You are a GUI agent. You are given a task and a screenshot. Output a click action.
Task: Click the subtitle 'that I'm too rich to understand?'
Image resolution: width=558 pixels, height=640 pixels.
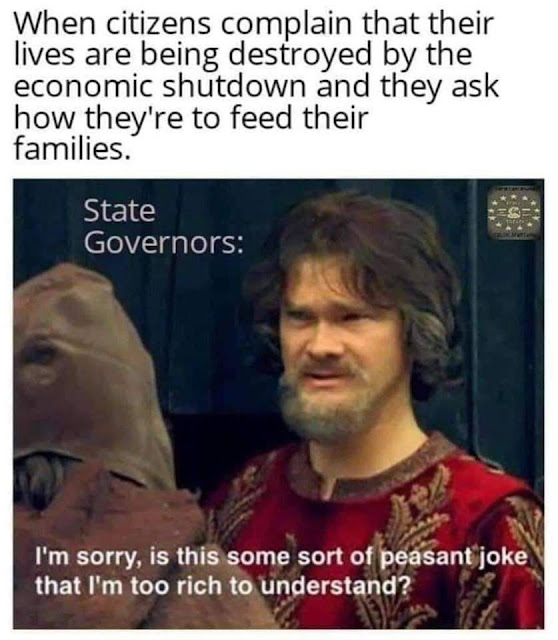pyautogui.click(x=222, y=586)
